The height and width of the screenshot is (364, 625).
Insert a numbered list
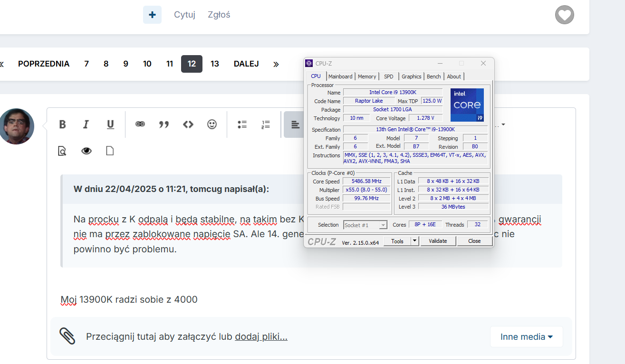pos(266,125)
